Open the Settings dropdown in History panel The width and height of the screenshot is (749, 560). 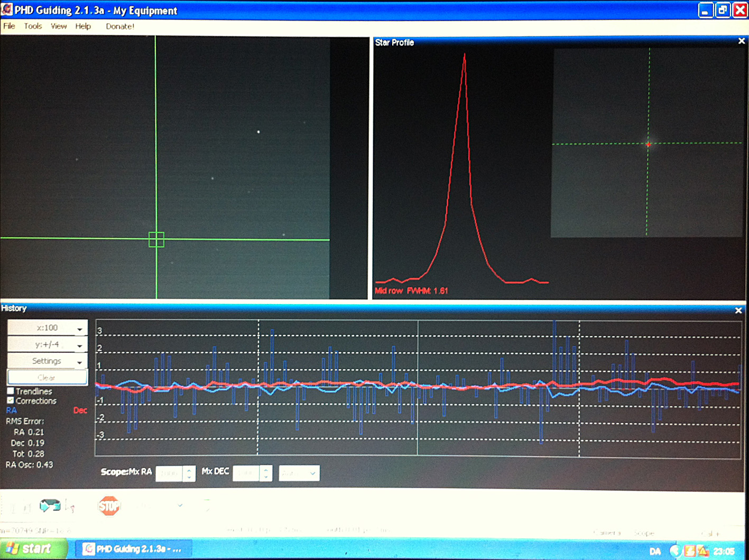(48, 361)
